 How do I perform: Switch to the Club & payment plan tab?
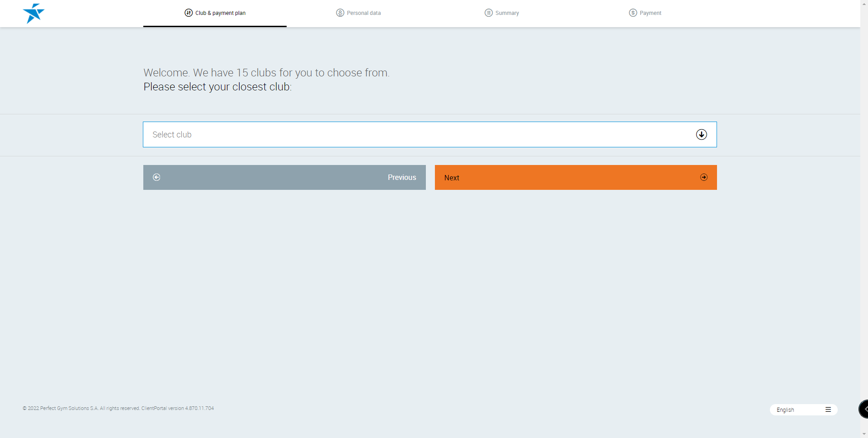point(220,13)
